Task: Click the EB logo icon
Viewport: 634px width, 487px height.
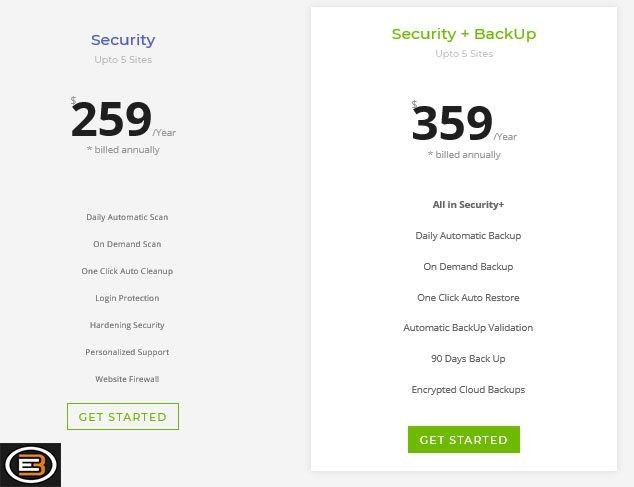Action: tap(31, 465)
